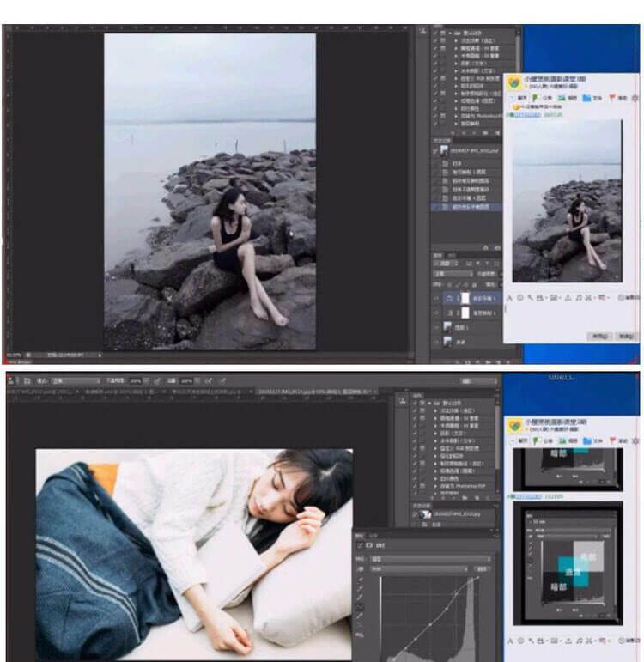Select Color Balance layer mask thumbnail in seaside window
Screen dimensions: 644x662
tap(465, 299)
